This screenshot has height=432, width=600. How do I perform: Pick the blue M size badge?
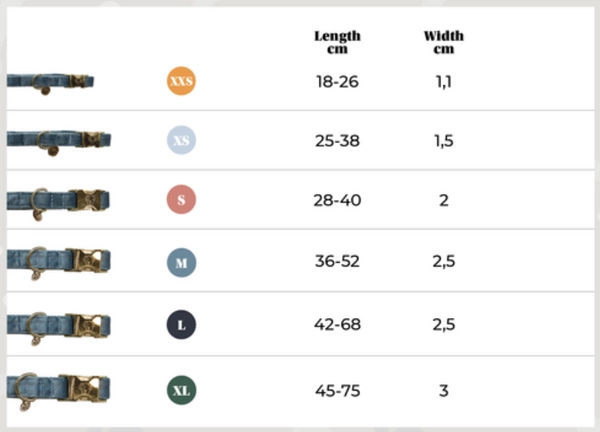click(181, 263)
